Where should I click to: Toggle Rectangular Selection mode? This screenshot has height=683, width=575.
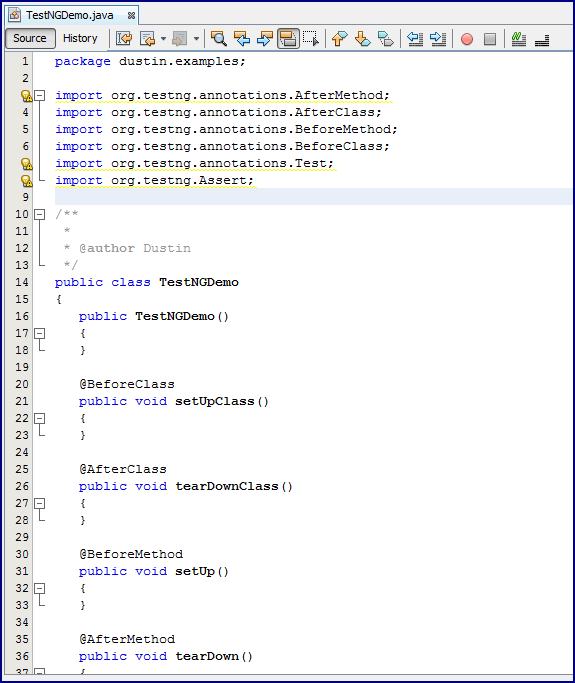point(311,39)
